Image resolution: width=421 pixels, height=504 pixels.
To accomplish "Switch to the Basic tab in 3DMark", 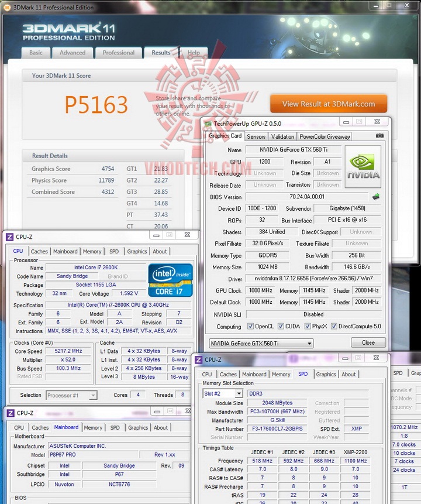I will click(x=36, y=53).
